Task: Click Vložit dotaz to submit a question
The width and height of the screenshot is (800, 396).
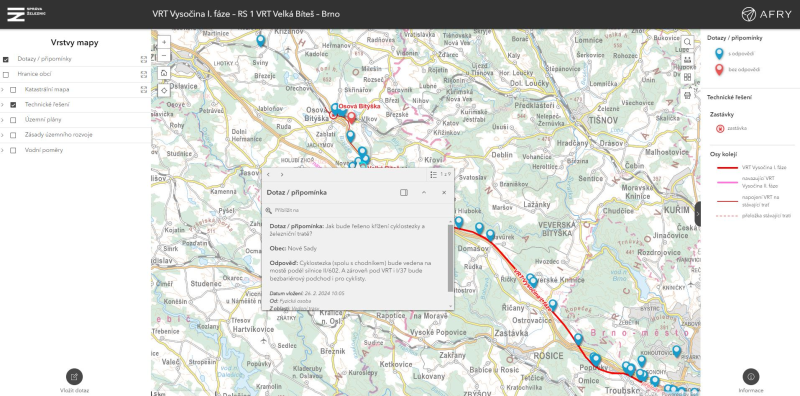Action: point(74,381)
